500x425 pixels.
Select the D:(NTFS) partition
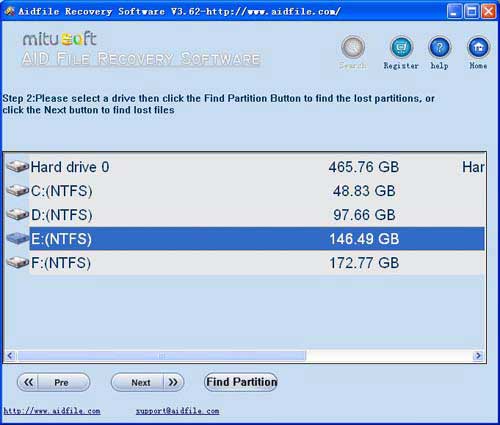tap(245, 215)
